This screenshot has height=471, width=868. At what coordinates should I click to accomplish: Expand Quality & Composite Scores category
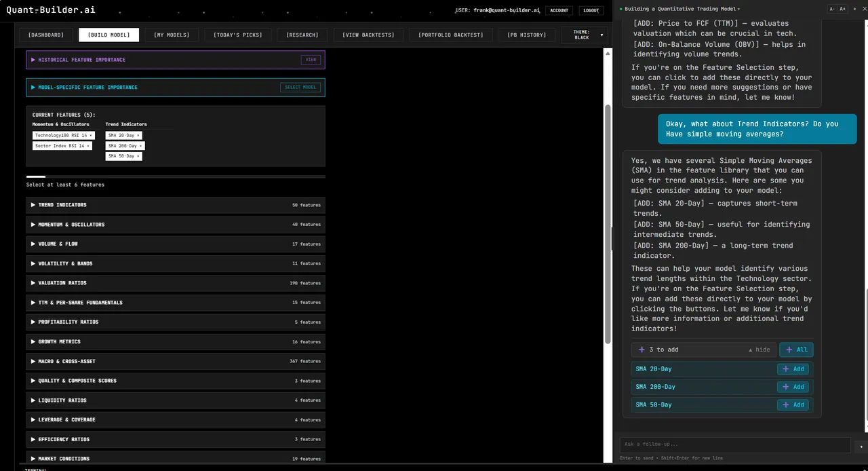pyautogui.click(x=176, y=381)
